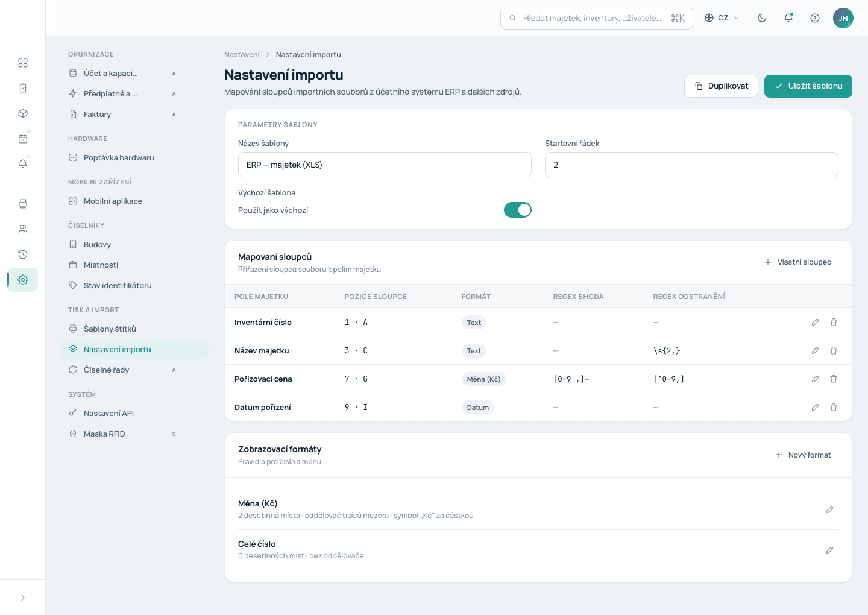Open the history clock icon in left rail
The image size is (868, 615).
tap(23, 254)
